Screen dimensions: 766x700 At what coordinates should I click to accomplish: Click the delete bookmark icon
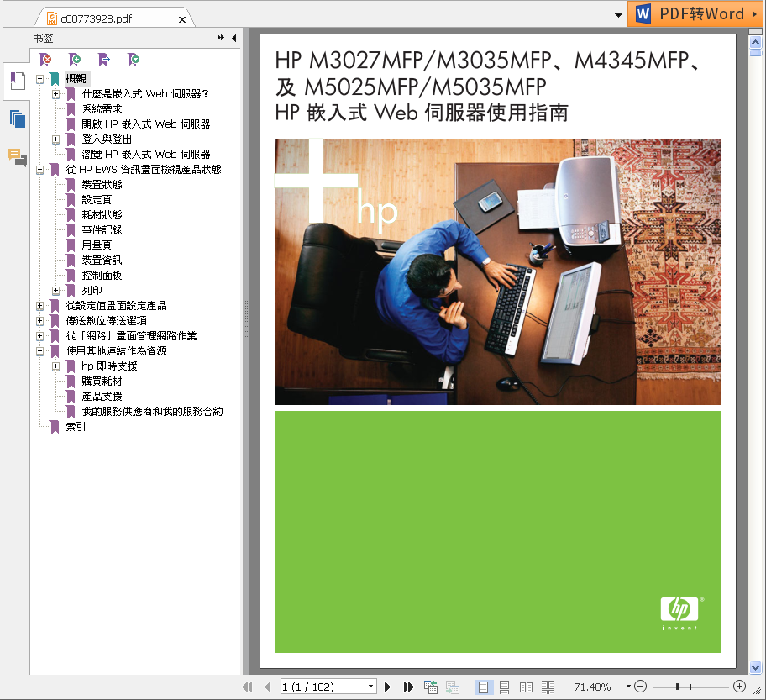click(x=45, y=60)
